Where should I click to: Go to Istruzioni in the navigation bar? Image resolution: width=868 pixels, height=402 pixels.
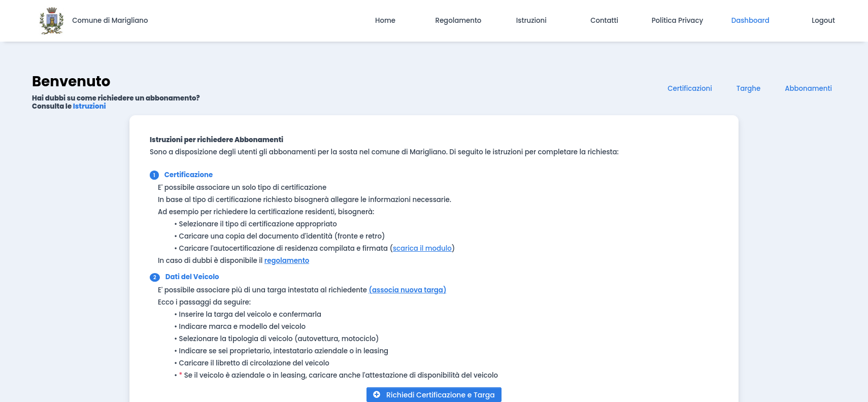531,20
